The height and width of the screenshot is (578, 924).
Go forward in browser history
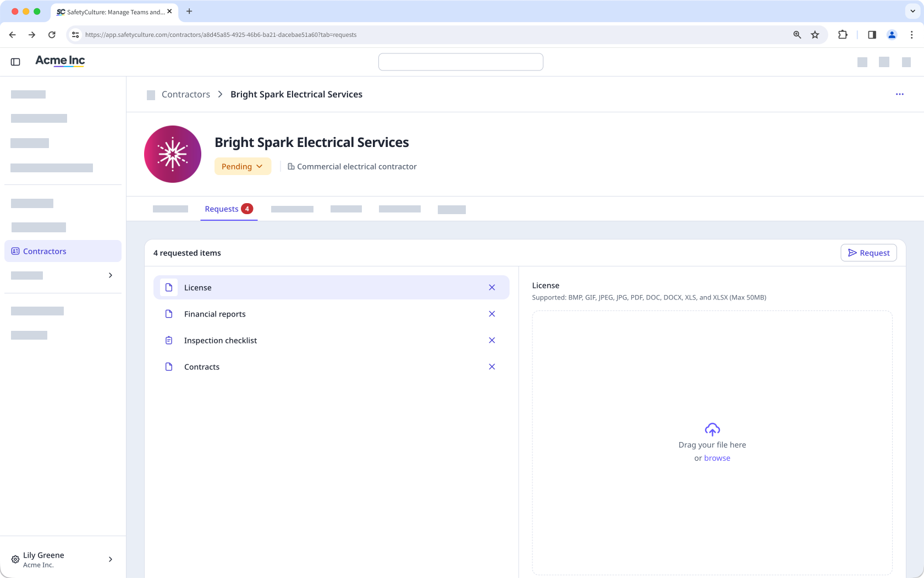32,35
